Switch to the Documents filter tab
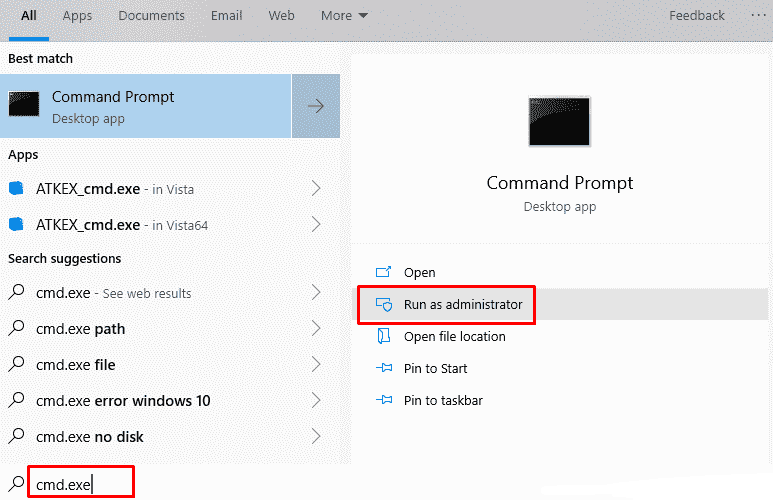The height and width of the screenshot is (500, 773). pos(151,16)
